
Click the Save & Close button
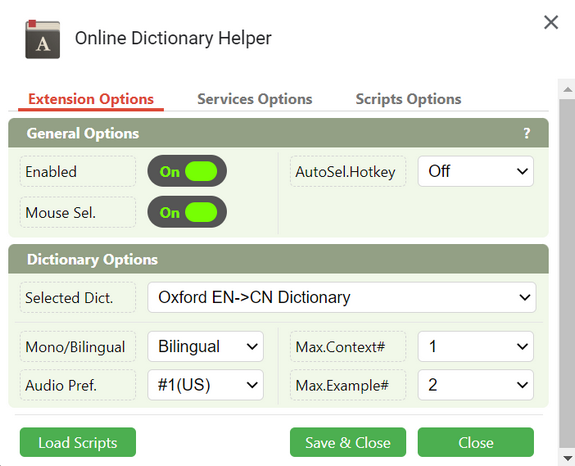[x=348, y=442]
